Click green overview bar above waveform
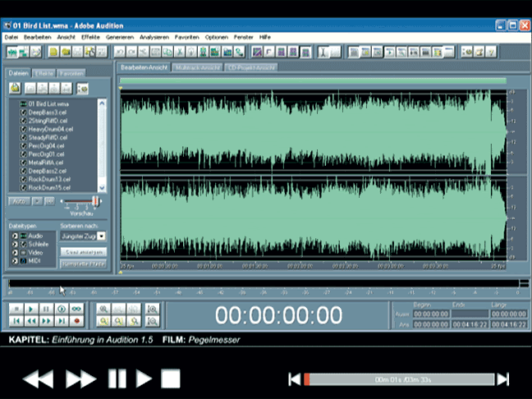 (x=313, y=80)
